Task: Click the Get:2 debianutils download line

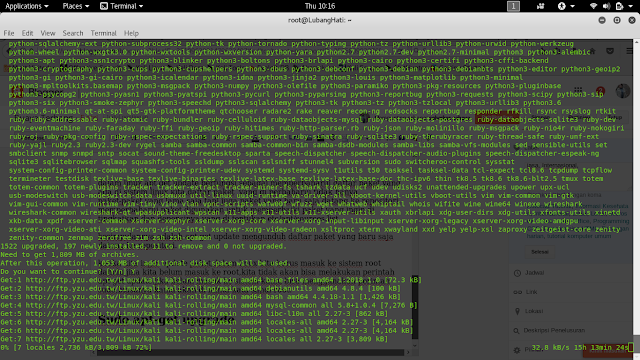Action: click(x=200, y=289)
